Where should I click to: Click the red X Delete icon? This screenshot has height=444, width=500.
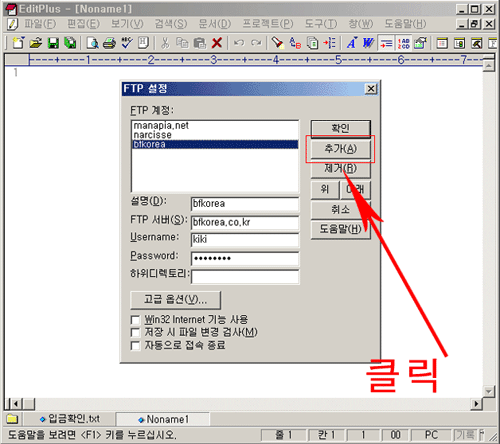[217, 43]
